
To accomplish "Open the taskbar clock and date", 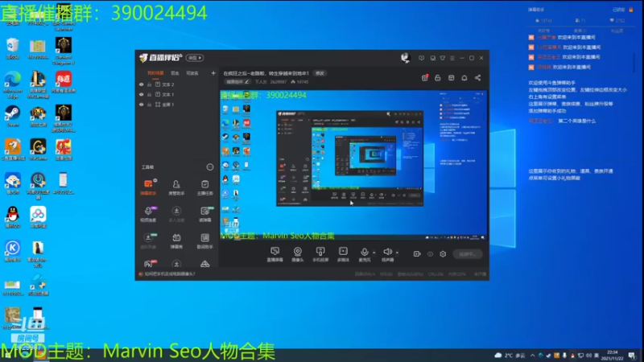I will 613,356.
